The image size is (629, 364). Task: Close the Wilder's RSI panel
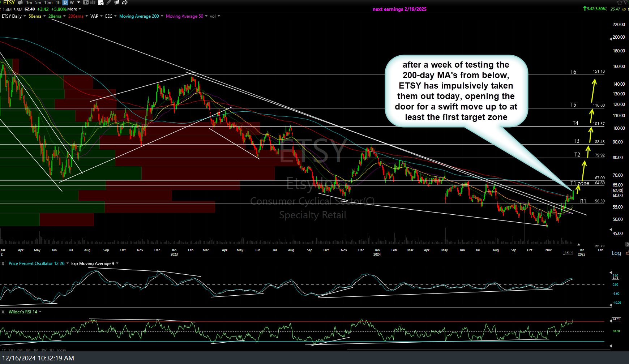coord(3,312)
